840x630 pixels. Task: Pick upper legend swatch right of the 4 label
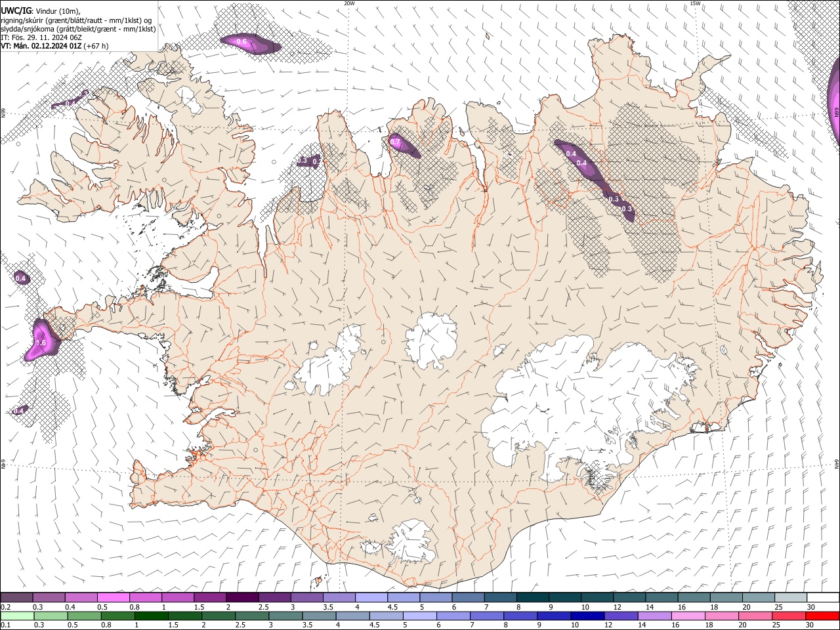click(x=371, y=598)
